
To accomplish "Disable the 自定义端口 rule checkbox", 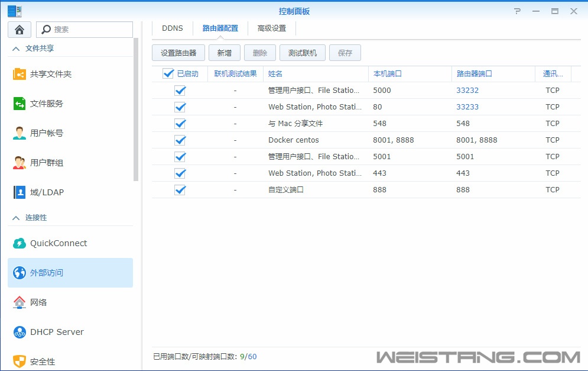I will point(180,190).
